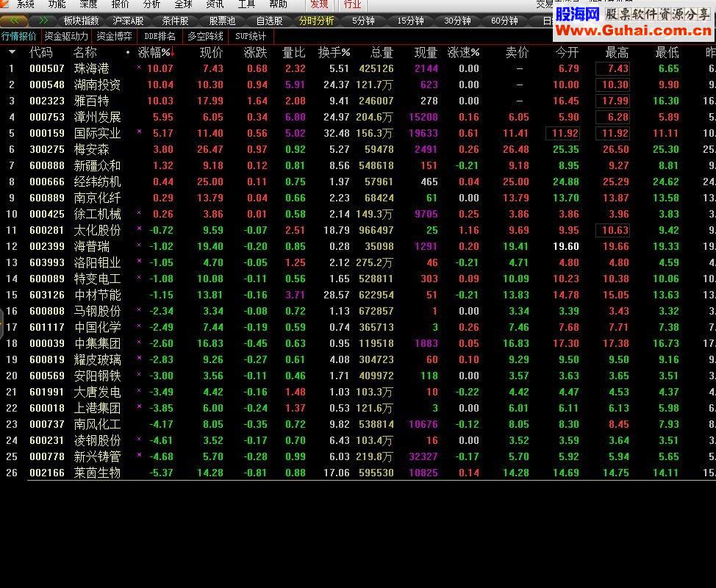Open the 工具 menu
Screen dimensions: 716x588
pos(246,4)
